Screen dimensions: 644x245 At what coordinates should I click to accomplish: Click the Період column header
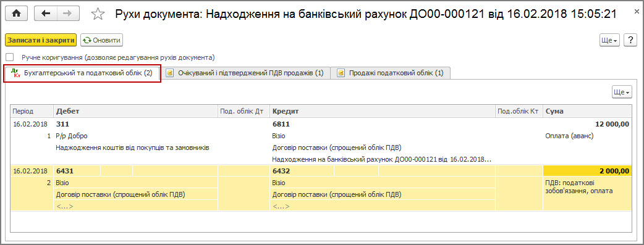[32, 111]
